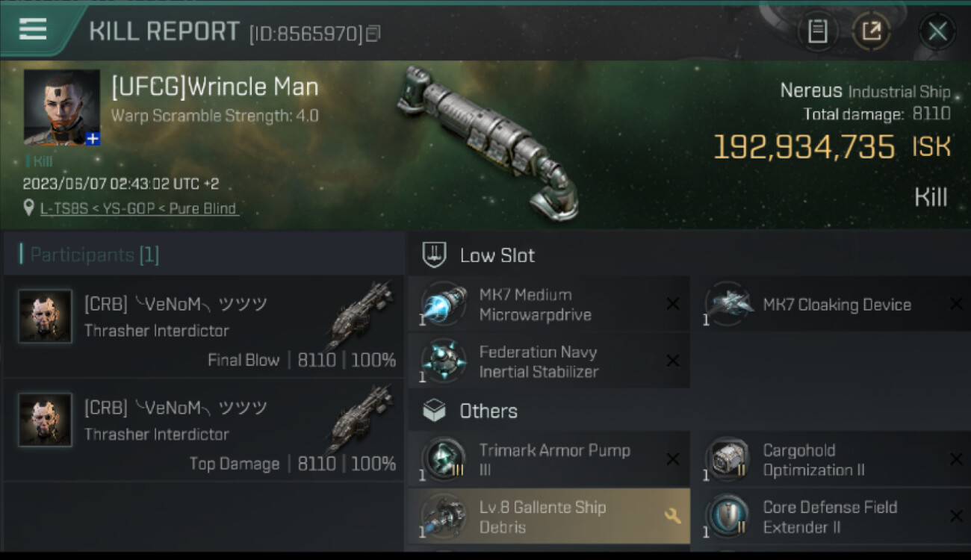
Task: Open the clipboard report icon
Action: [818, 31]
